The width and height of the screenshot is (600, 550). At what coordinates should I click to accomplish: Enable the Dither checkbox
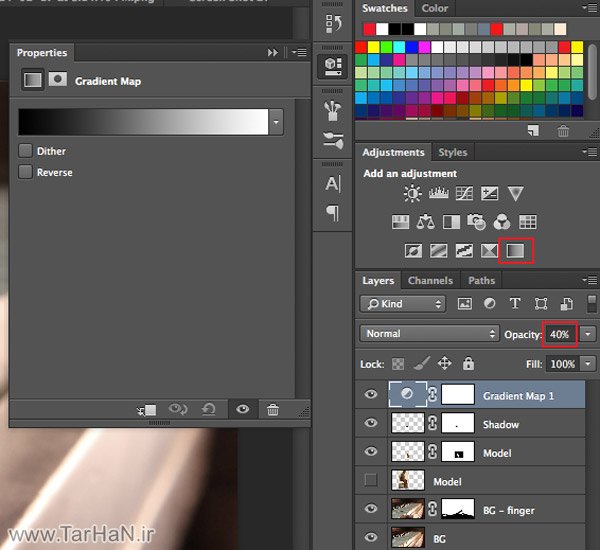[26, 151]
